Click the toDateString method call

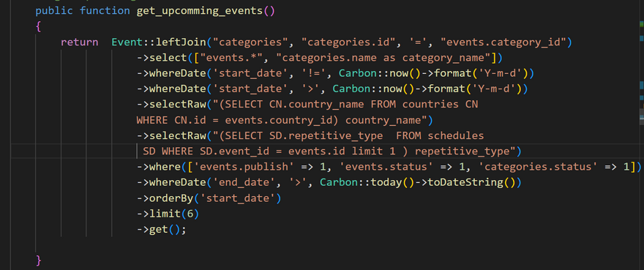(x=465, y=182)
